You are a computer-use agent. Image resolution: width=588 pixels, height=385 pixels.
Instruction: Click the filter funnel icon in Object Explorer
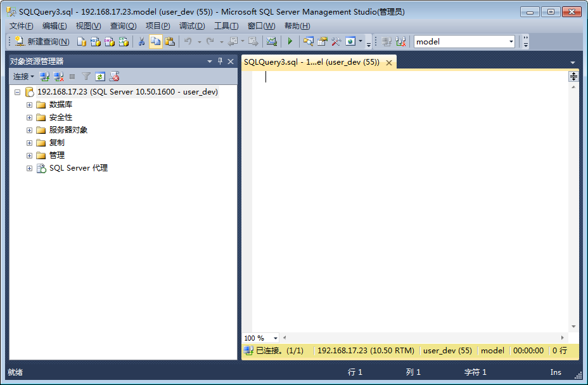(86, 77)
